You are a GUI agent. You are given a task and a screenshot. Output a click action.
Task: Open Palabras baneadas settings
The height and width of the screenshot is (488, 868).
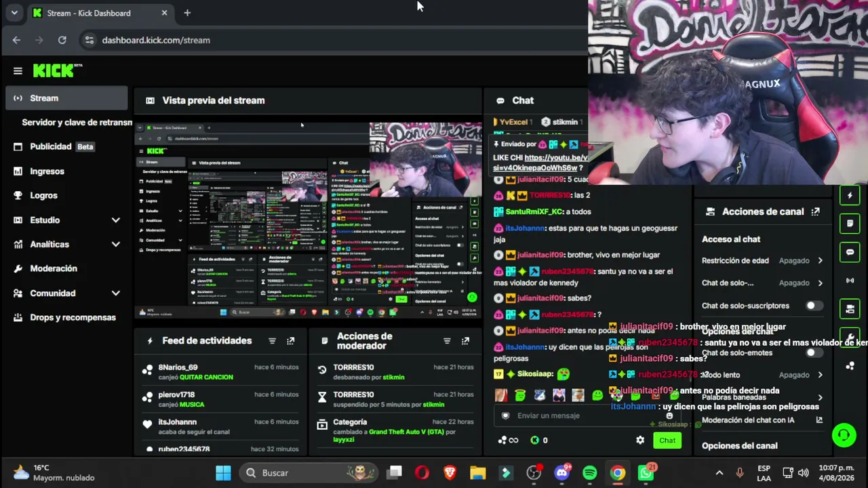[763, 397]
